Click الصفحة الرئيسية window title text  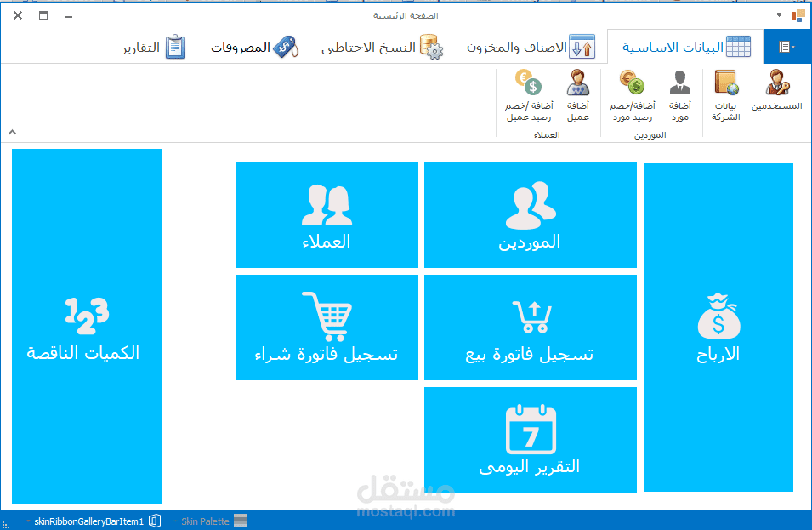[x=406, y=15]
